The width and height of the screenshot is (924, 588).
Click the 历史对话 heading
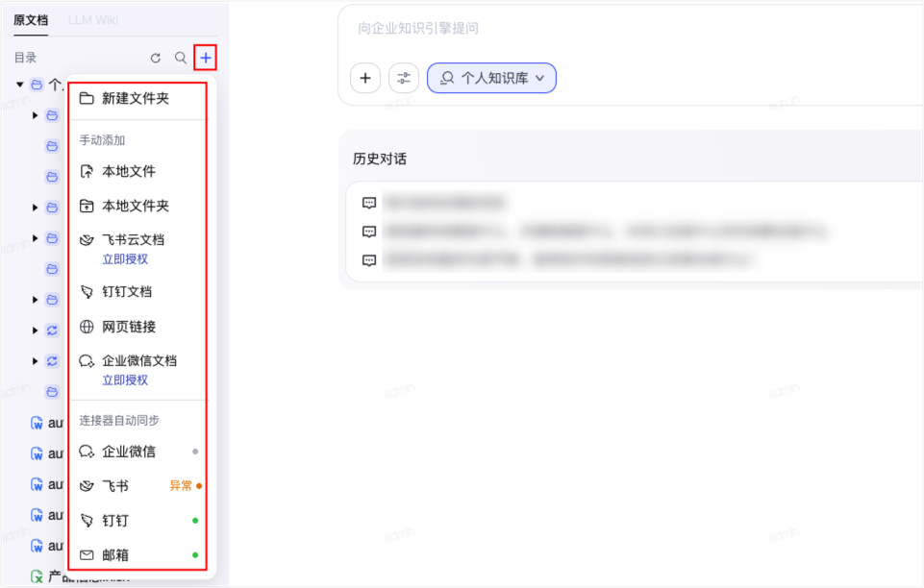(x=380, y=159)
